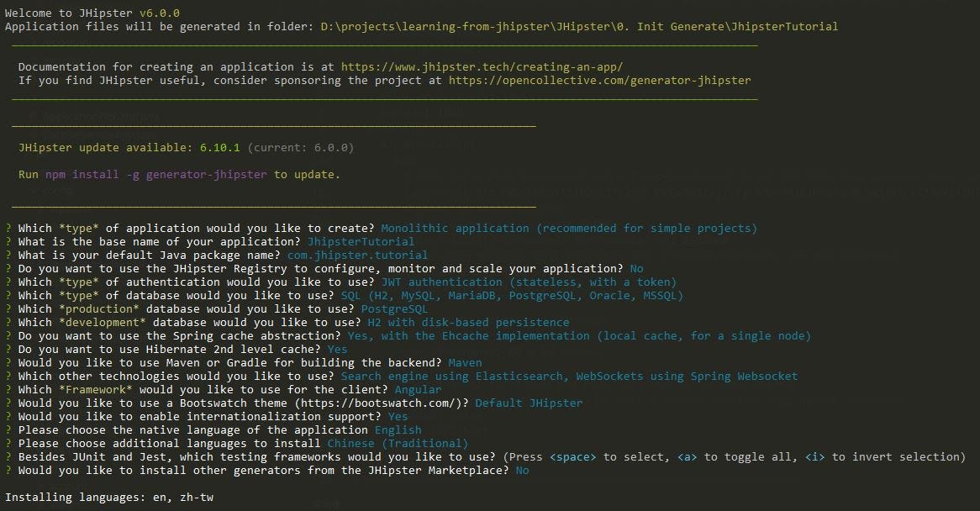Click the Monolithic application answer text
Screen dimensions: 980x511
coord(569,228)
